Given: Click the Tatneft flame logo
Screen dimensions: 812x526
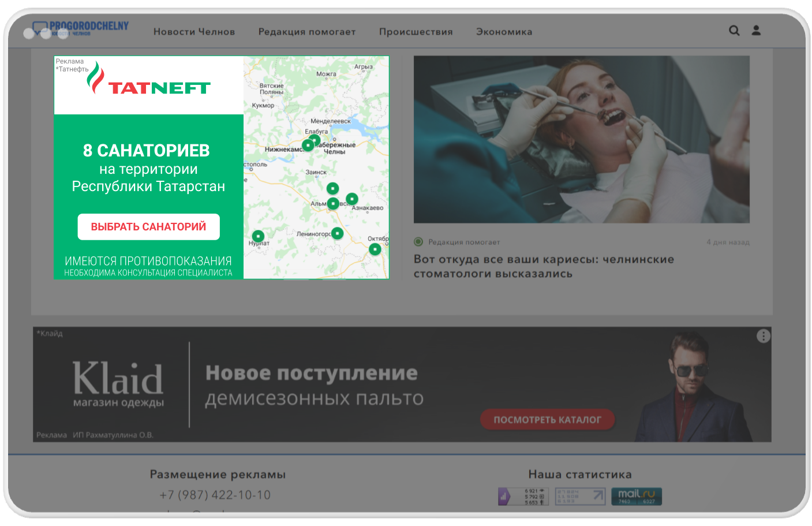Looking at the screenshot, I should [95, 78].
